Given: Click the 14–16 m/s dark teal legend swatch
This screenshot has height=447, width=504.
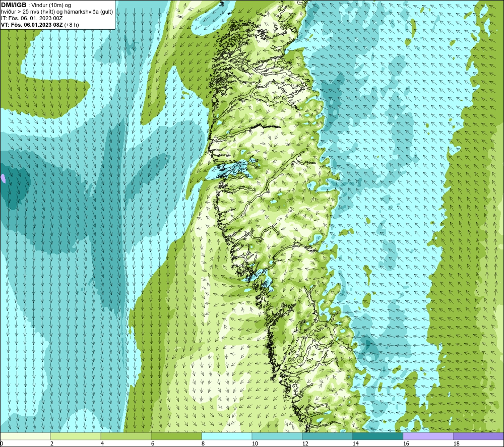Looking at the screenshot, I should tap(377, 436).
